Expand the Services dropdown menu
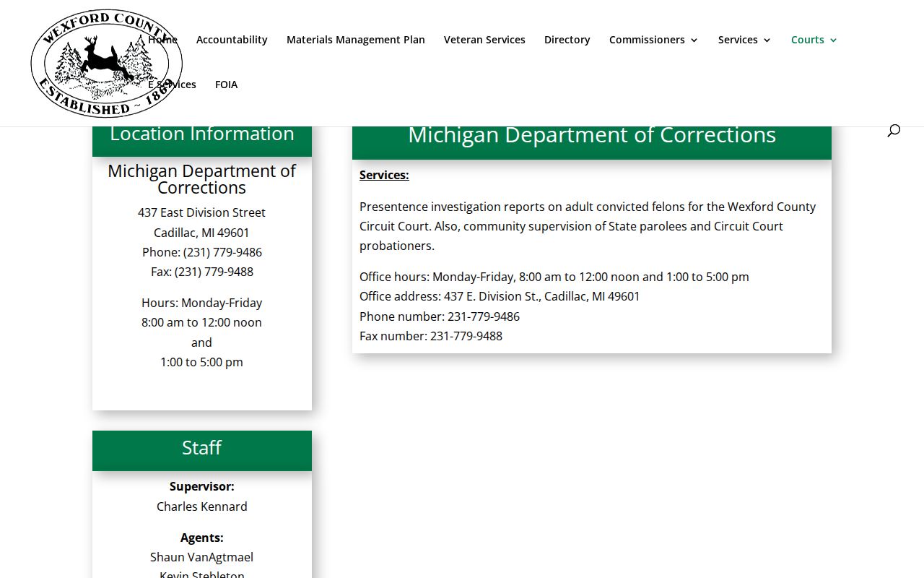Image resolution: width=924 pixels, height=578 pixels. point(745,40)
